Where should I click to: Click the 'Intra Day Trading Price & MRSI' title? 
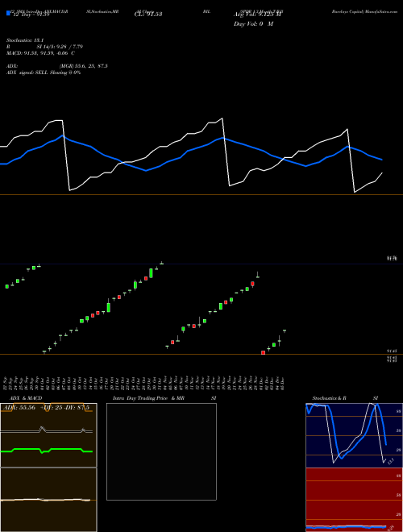pyautogui.click(x=164, y=398)
